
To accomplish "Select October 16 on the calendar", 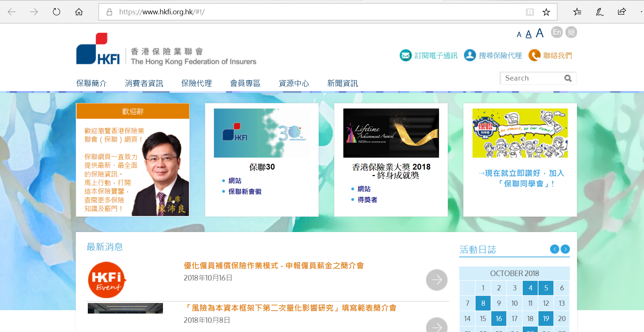I will [499, 319].
